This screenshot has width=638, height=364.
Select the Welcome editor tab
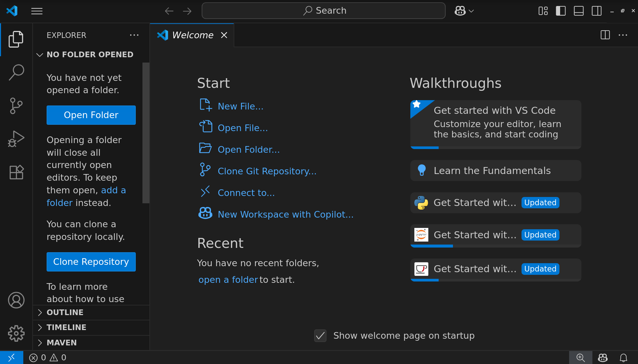(x=192, y=35)
